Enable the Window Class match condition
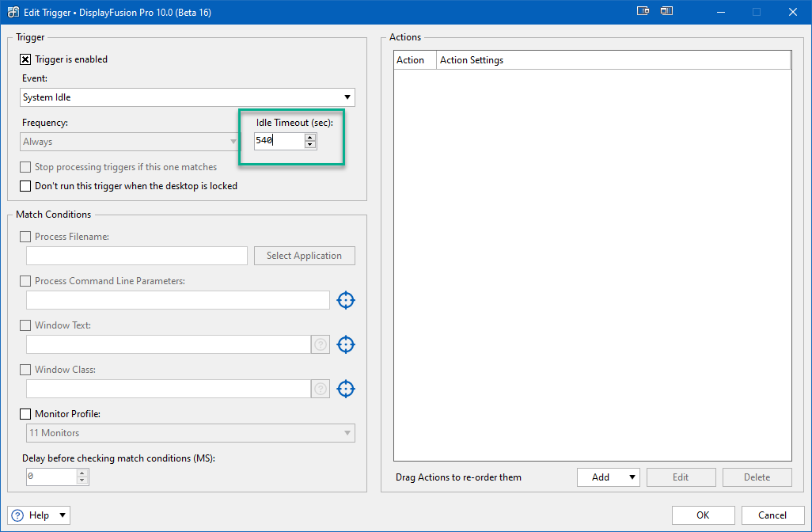This screenshot has width=812, height=532. 25,370
